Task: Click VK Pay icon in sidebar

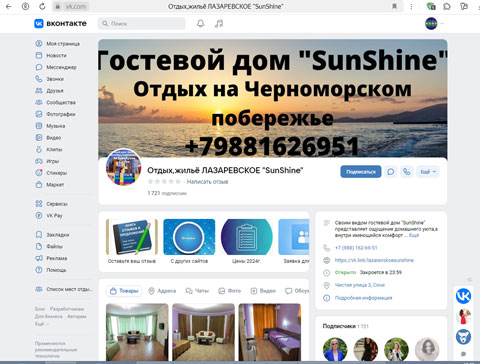Action: click(x=39, y=215)
